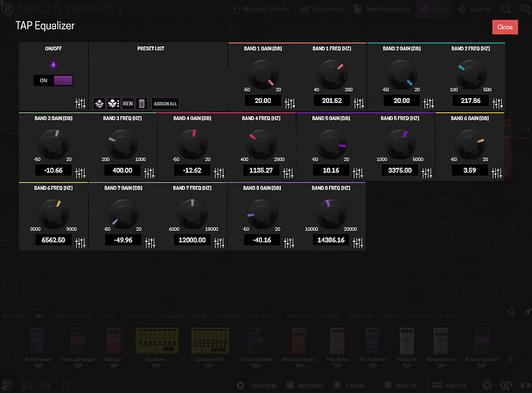The width and height of the screenshot is (532, 393).
Task: Open addressing icon for Band 7 Freq
Action: (219, 243)
